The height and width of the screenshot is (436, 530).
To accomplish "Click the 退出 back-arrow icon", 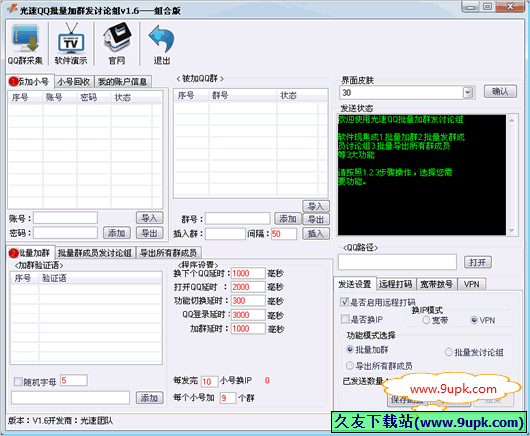I will pos(162,44).
